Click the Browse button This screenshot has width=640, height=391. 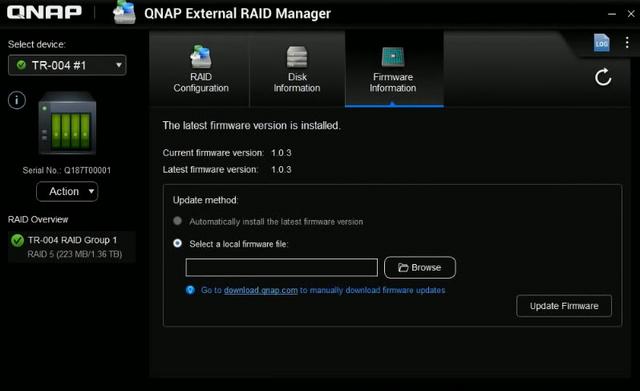click(420, 267)
